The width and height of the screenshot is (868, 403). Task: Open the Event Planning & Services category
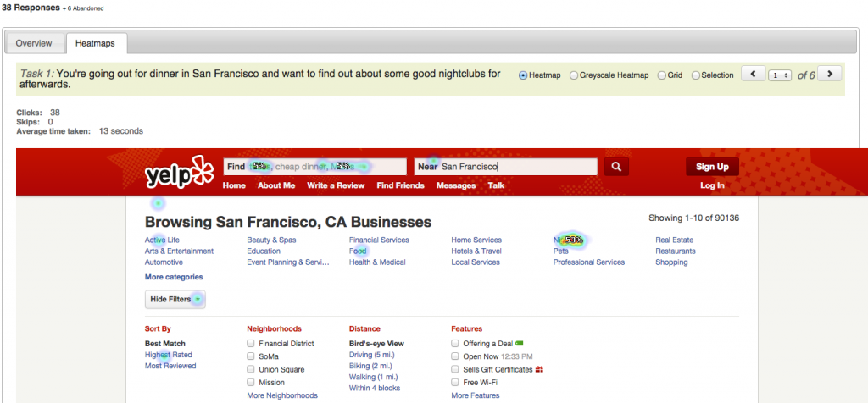point(288,262)
